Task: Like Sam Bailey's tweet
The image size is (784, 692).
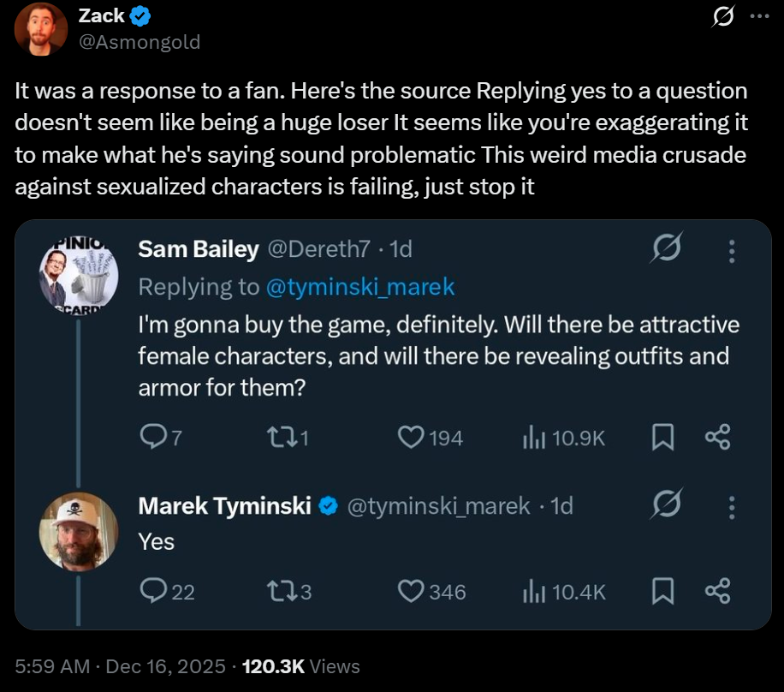Action: click(412, 438)
